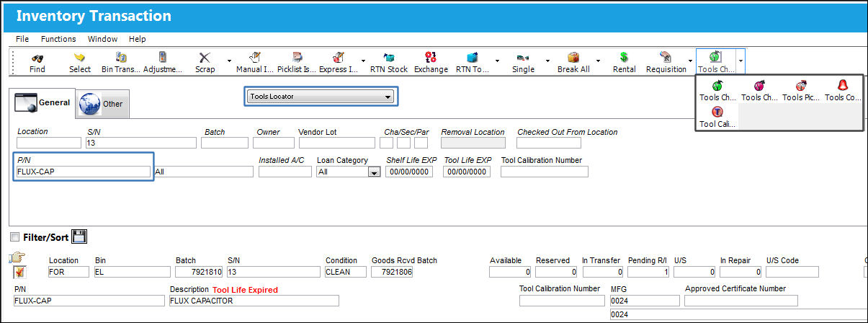868x323 pixels.
Task: Open the Tools Locator combo box
Action: pyautogui.click(x=321, y=97)
